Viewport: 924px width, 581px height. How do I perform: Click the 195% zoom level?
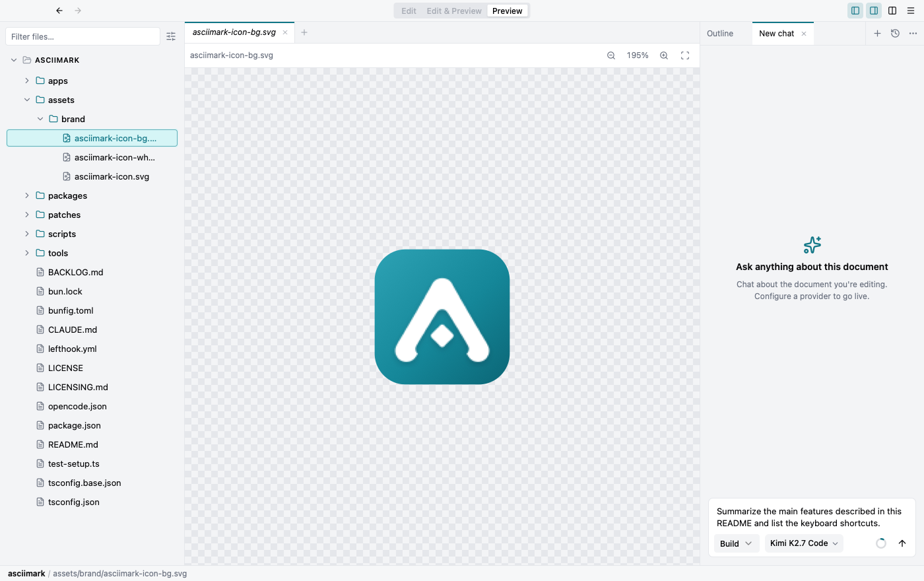638,55
